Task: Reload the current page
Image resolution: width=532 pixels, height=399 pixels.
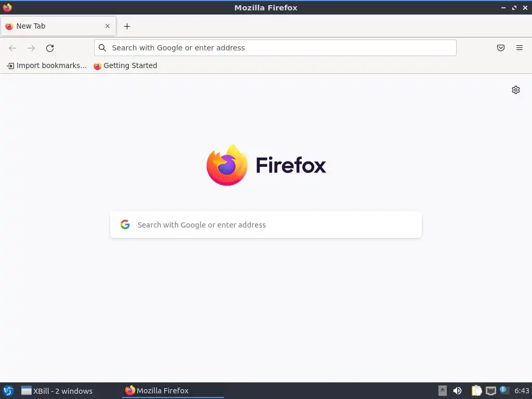Action: pos(50,48)
